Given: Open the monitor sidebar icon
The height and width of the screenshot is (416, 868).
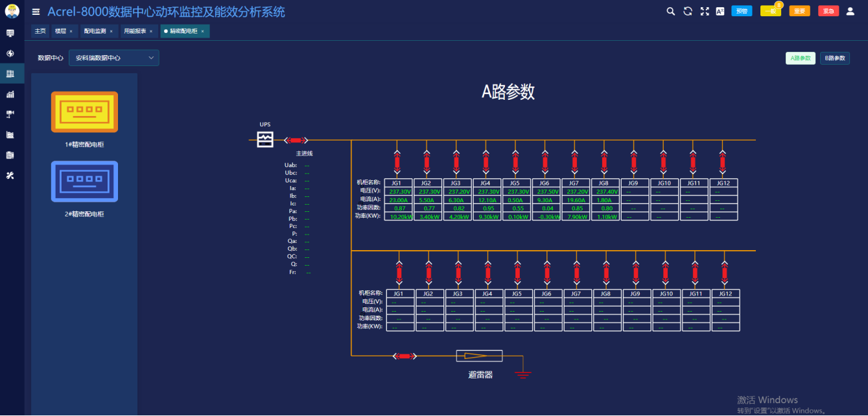Looking at the screenshot, I should tap(10, 33).
